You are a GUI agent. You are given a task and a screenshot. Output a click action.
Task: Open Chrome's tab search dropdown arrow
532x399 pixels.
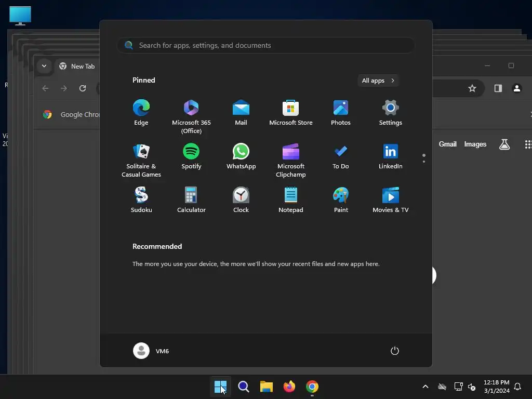pos(44,66)
